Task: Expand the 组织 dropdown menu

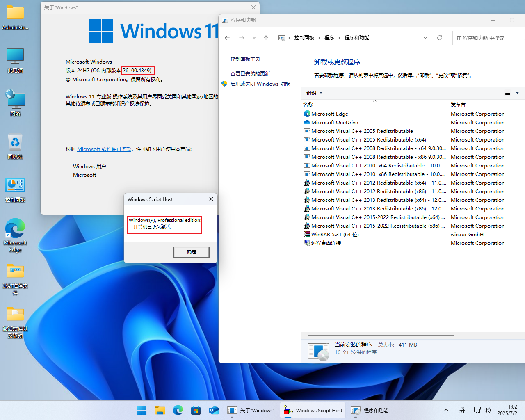Action: click(x=314, y=93)
